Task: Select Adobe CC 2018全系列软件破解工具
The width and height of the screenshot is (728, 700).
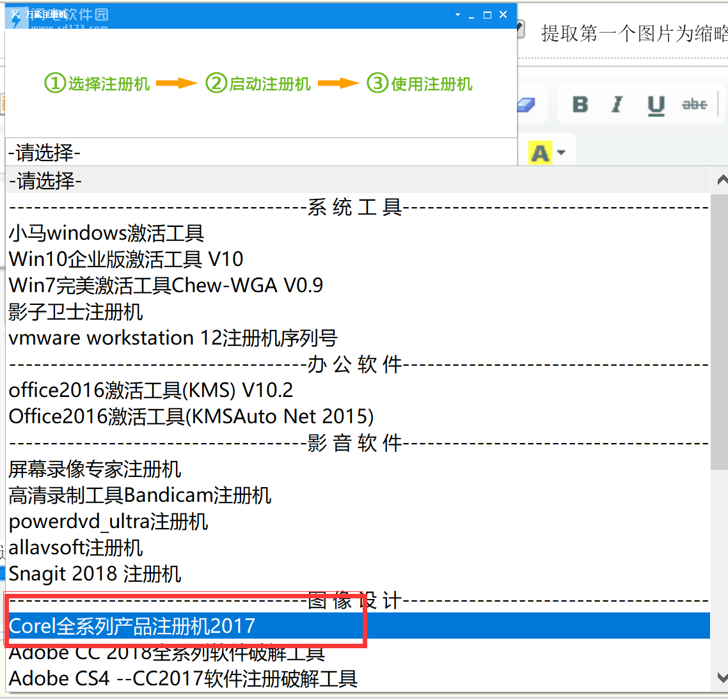Action: (358, 652)
